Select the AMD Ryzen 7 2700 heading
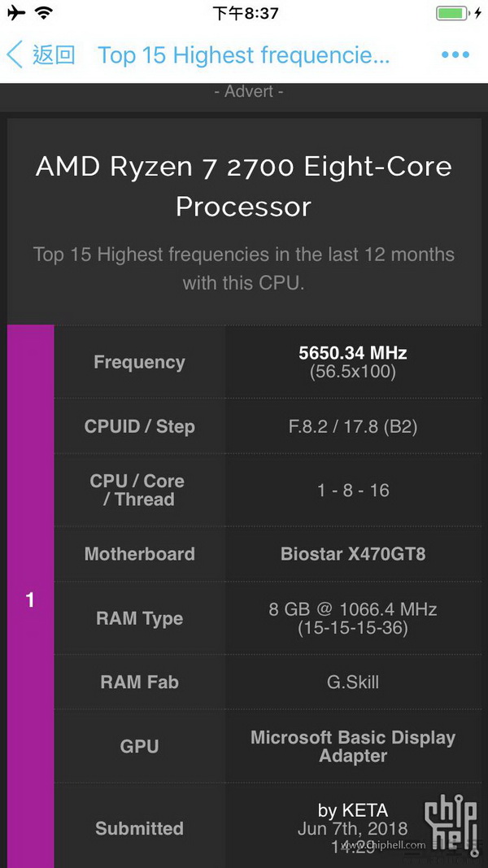The width and height of the screenshot is (488, 868). [244, 186]
